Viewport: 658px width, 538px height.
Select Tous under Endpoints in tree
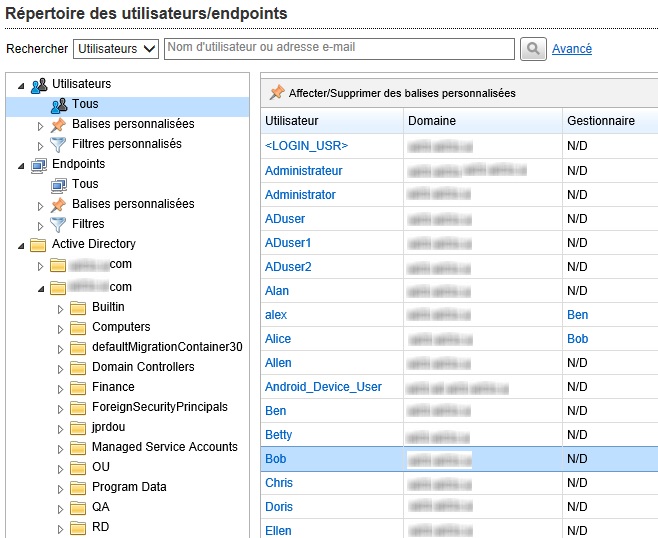(x=85, y=184)
